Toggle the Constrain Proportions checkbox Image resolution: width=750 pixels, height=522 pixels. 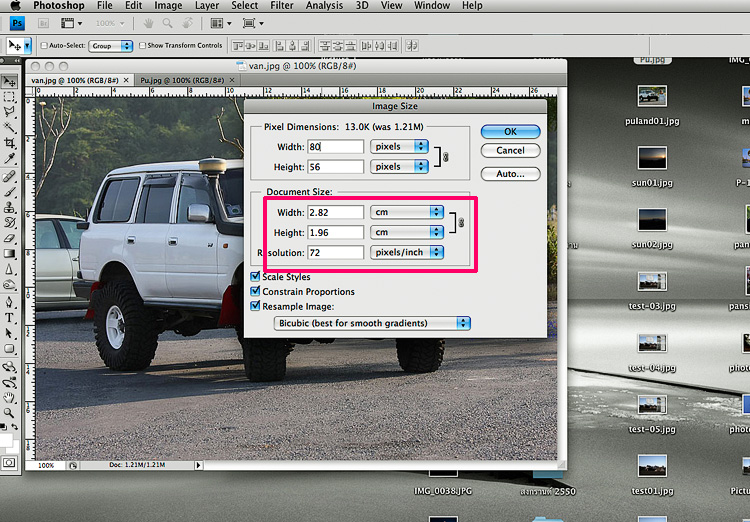coord(254,292)
